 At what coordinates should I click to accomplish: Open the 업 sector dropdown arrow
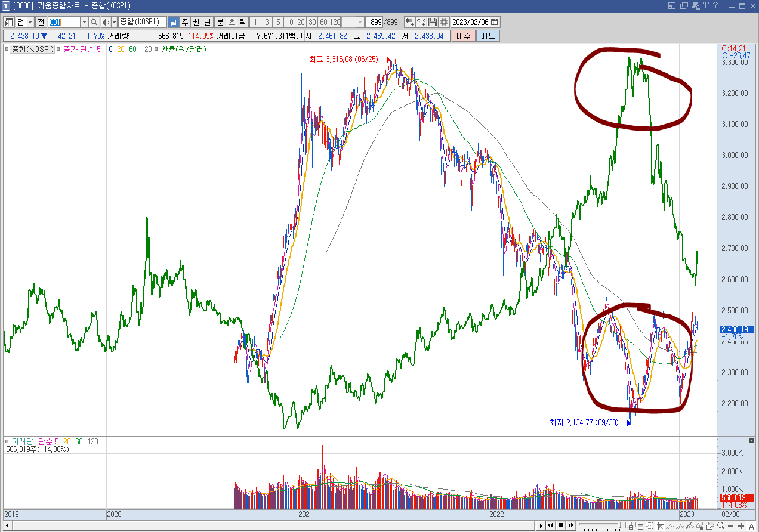click(x=30, y=22)
